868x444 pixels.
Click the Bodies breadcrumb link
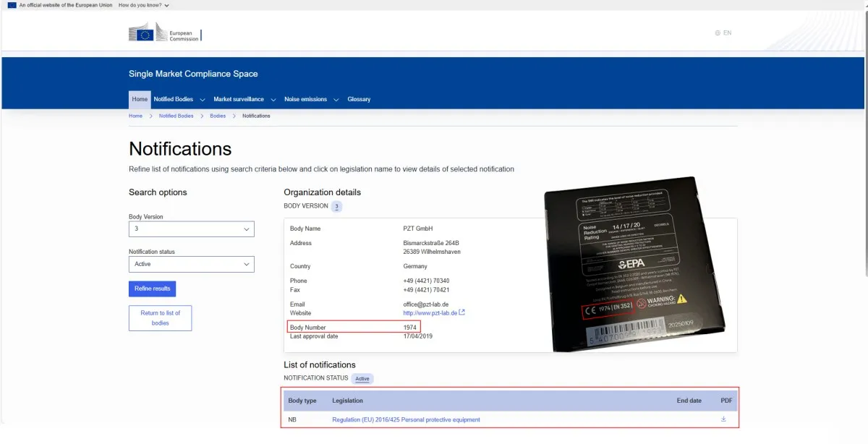pyautogui.click(x=218, y=116)
